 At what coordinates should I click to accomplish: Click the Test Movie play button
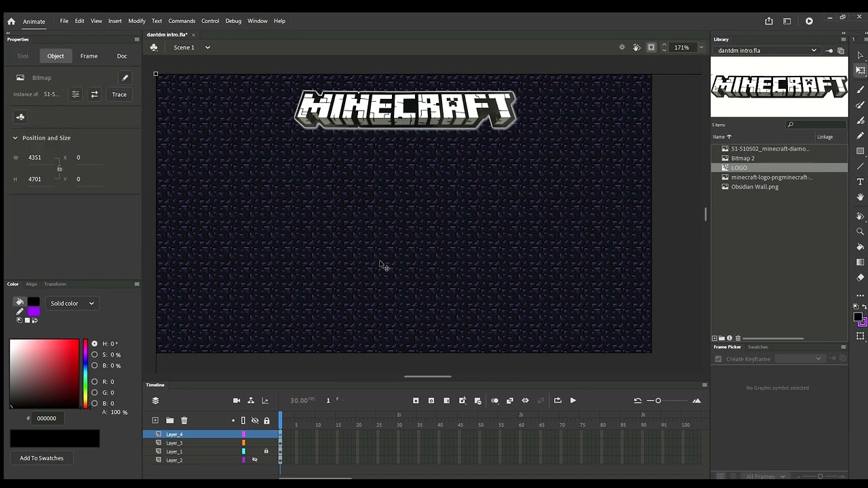tap(809, 21)
